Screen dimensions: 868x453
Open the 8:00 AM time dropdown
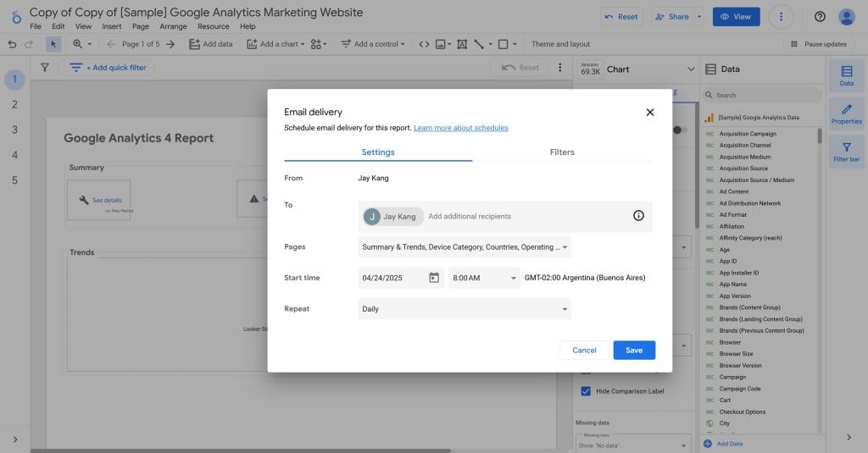(x=484, y=278)
